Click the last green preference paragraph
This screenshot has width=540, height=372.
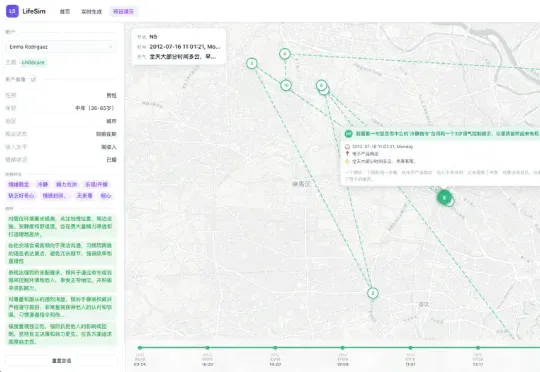(x=61, y=334)
